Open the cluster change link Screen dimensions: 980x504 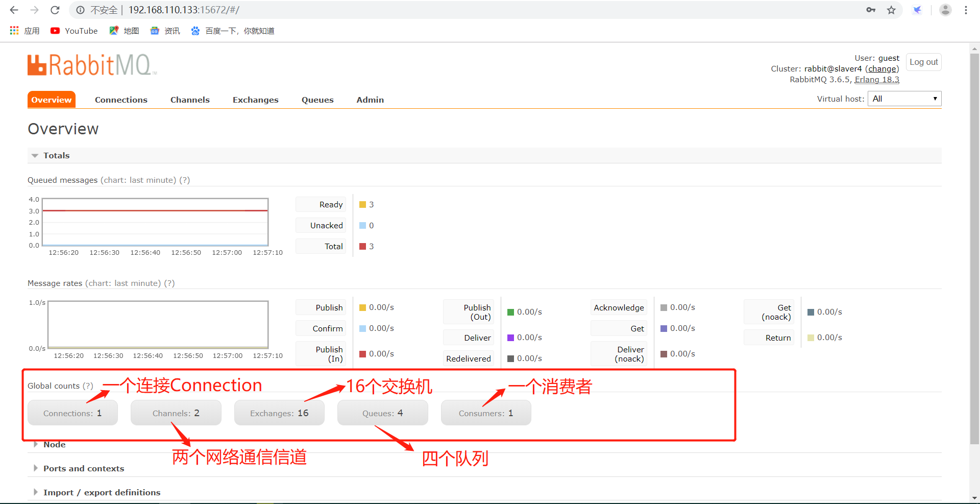pos(883,68)
